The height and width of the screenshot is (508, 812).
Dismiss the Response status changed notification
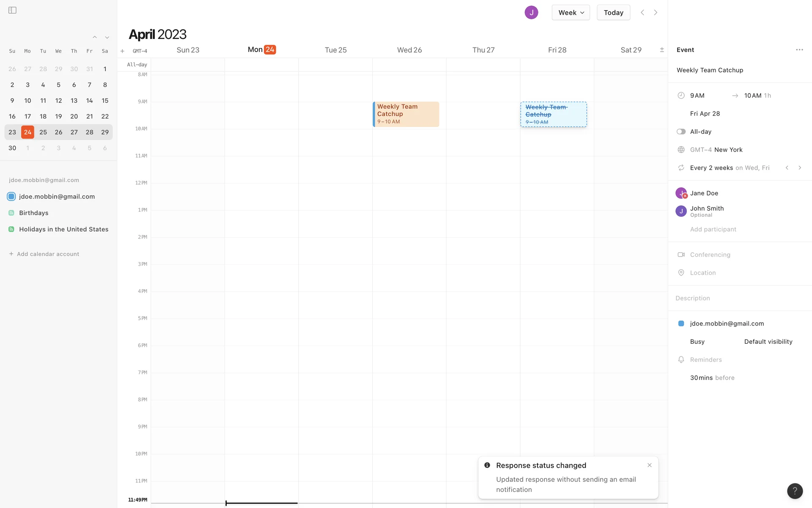[x=650, y=465]
